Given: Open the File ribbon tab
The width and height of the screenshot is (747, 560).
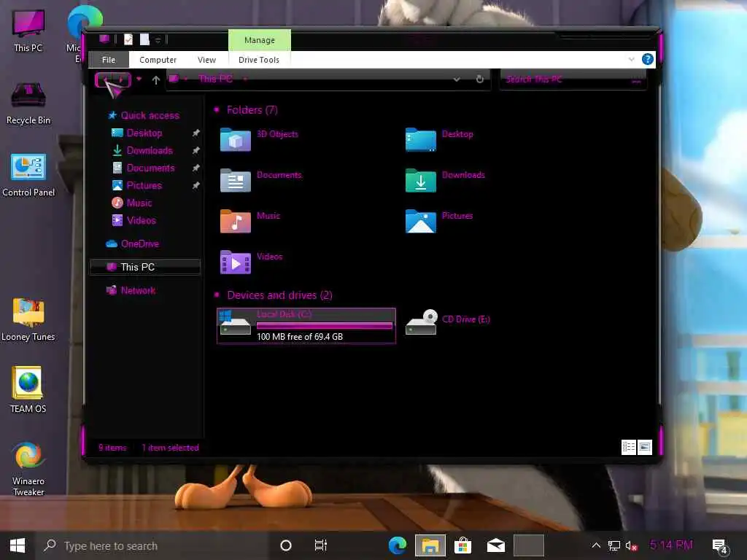Looking at the screenshot, I should (109, 60).
